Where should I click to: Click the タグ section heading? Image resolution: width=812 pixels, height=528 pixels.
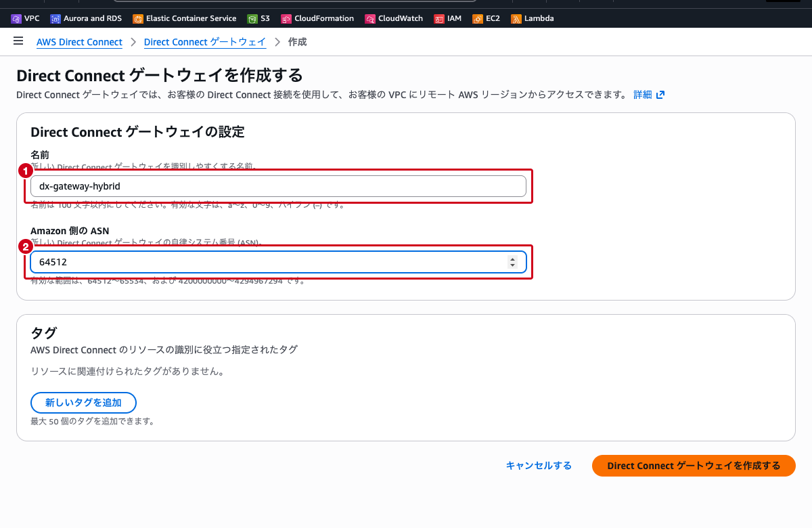click(x=44, y=332)
